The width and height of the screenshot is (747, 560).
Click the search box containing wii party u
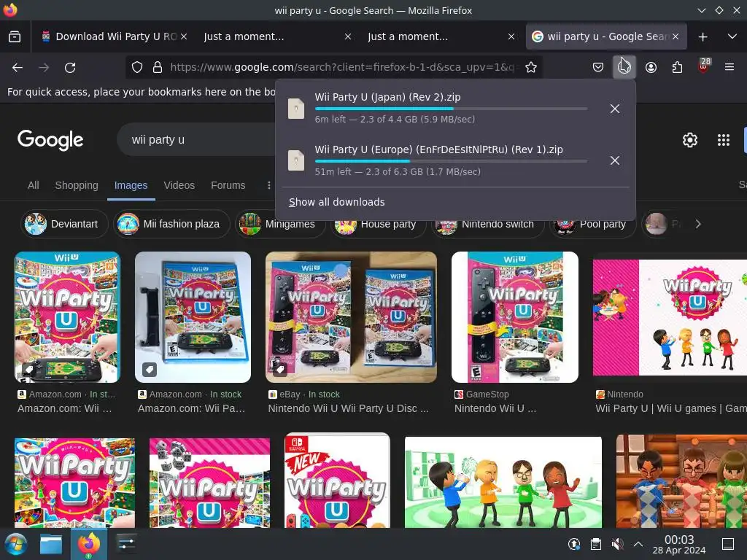pos(196,139)
